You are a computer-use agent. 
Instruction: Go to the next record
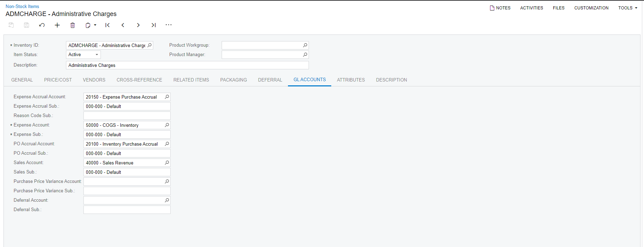tap(138, 25)
